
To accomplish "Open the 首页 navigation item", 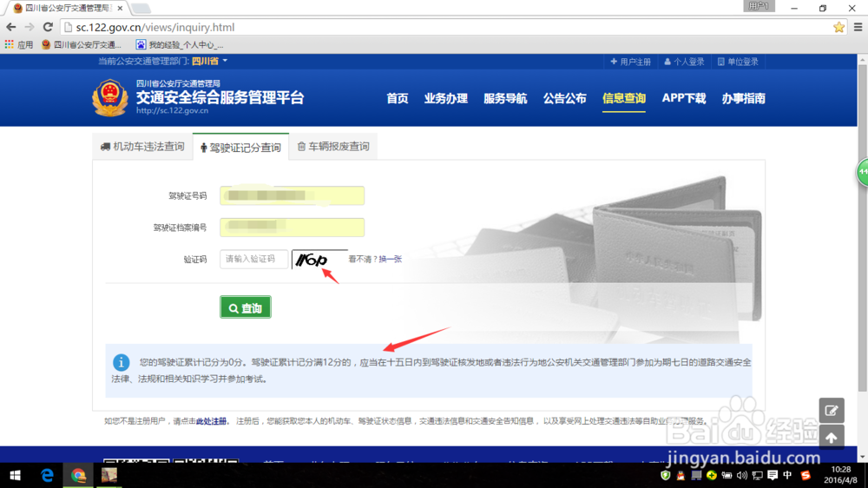I will pyautogui.click(x=398, y=99).
